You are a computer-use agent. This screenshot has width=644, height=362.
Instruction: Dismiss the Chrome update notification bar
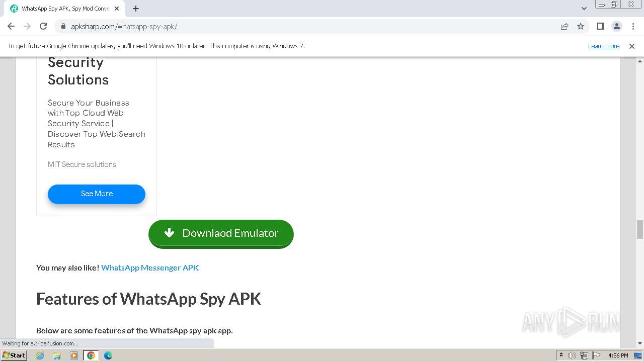point(632,46)
